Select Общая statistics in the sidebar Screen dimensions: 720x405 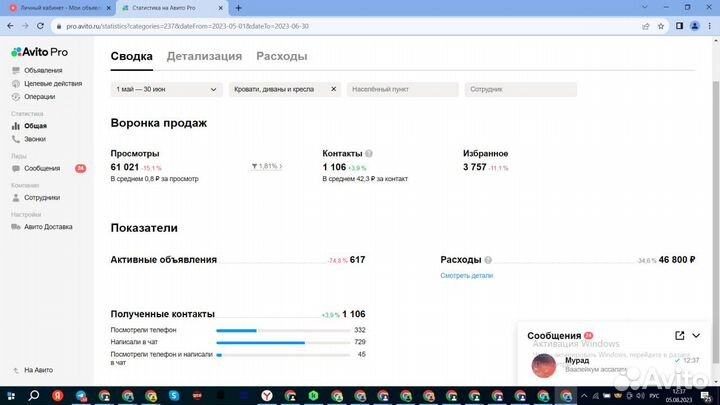pos(35,126)
